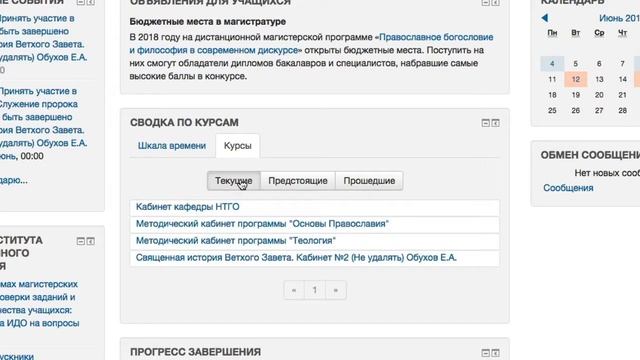640x360 pixels.
Task: Select calendar day 4
Action: [x=552, y=64]
